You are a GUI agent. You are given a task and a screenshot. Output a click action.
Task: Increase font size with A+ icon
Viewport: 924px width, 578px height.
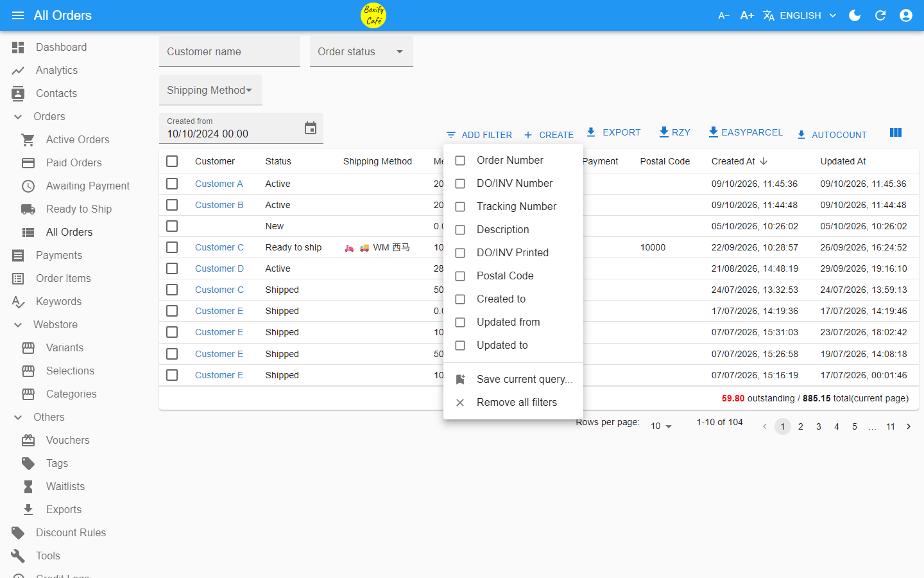tap(747, 15)
